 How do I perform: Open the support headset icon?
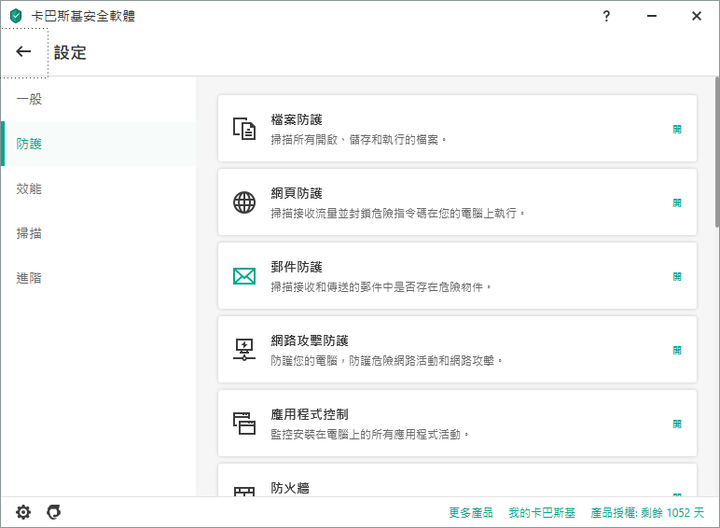(x=54, y=512)
